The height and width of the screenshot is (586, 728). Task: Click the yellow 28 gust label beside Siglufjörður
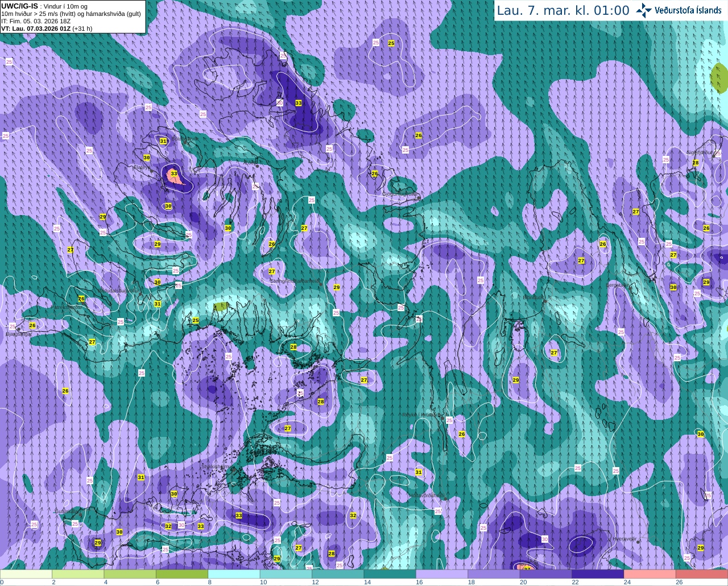tap(695, 163)
